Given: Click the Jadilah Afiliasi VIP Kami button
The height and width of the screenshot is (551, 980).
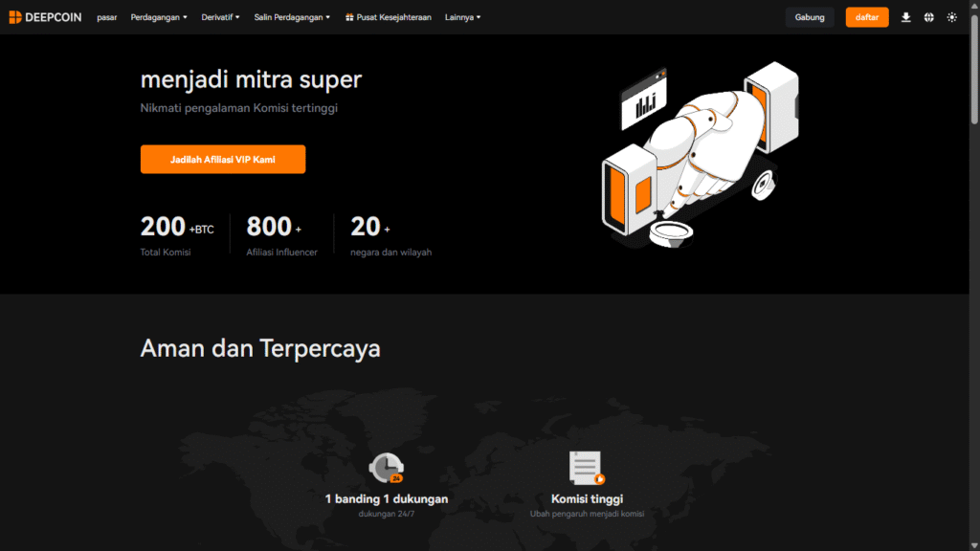Looking at the screenshot, I should pos(222,159).
